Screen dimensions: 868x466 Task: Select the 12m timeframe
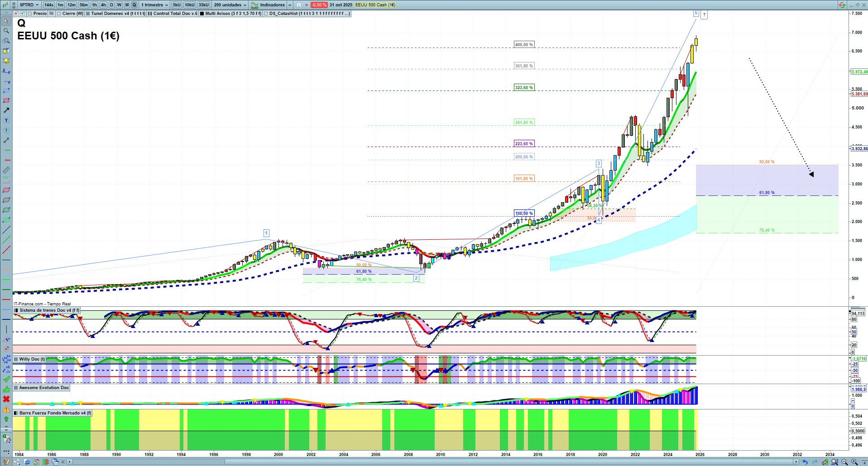click(72, 5)
